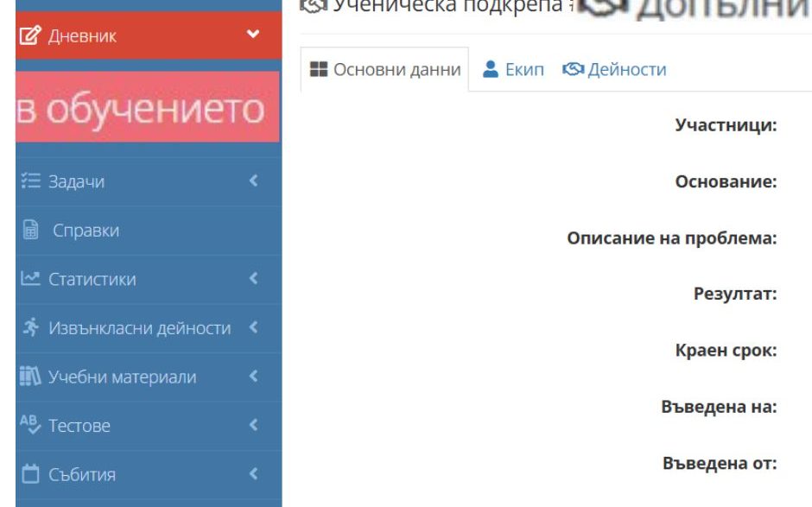Viewport: 812px width, 507px height.
Task: Click the running person icon for Извънкласни дейности
Action: point(29,328)
